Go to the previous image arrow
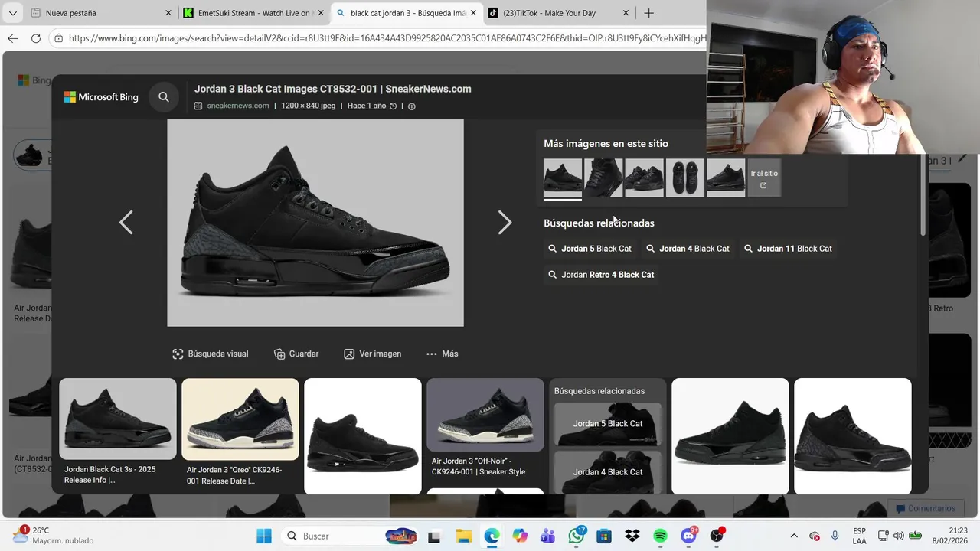 tap(126, 223)
